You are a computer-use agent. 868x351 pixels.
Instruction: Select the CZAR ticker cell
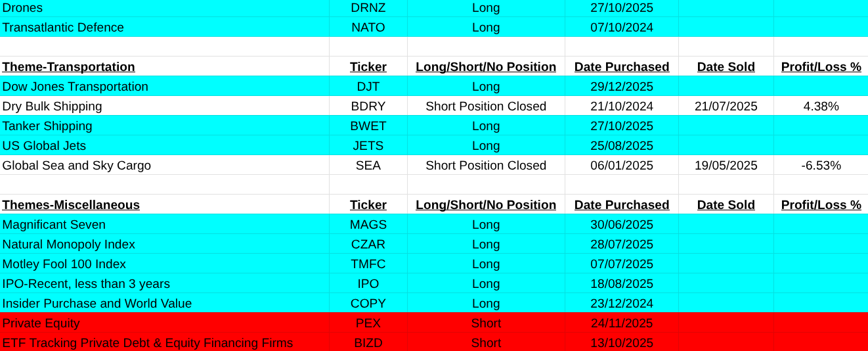tap(368, 245)
